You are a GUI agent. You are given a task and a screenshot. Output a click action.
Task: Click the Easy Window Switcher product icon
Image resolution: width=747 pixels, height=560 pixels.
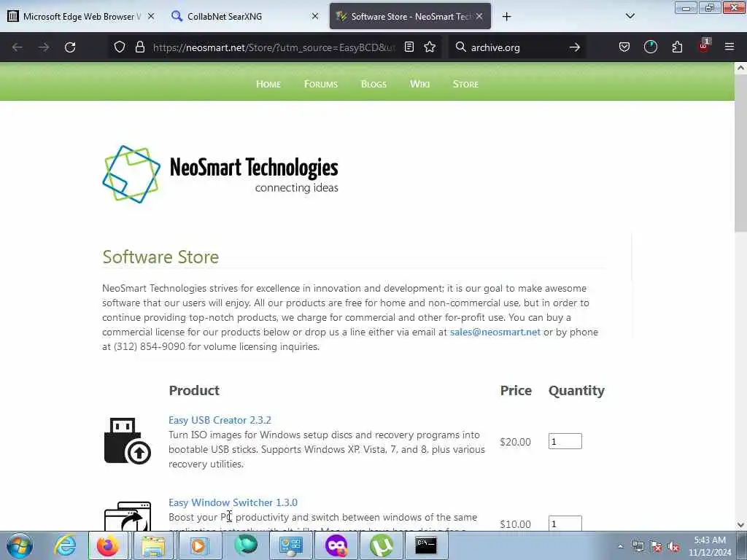pos(127,516)
